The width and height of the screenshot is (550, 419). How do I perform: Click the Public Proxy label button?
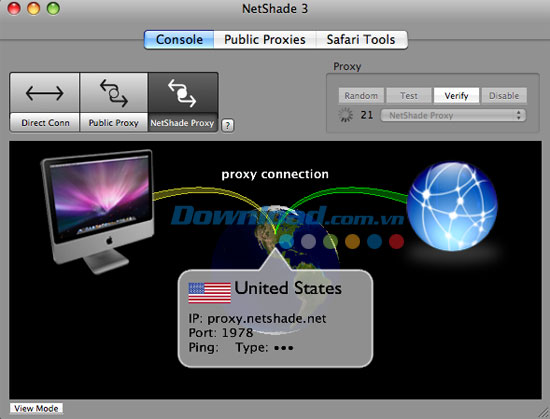114,122
